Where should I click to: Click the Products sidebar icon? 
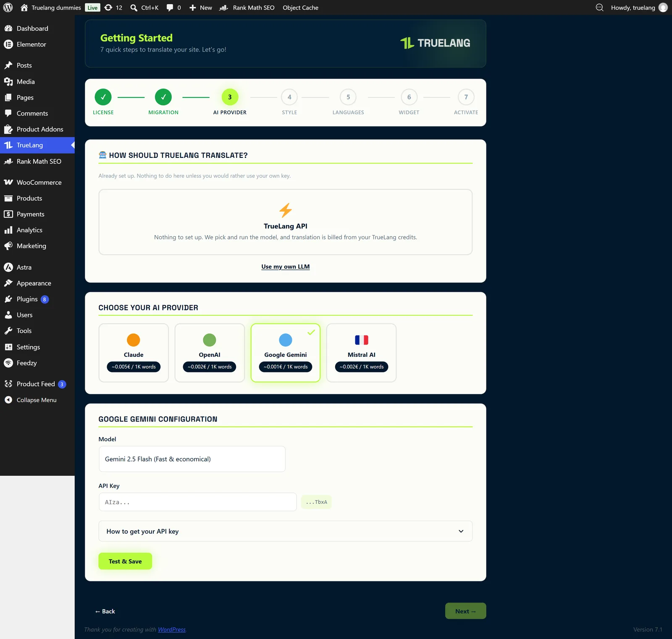click(x=8, y=198)
